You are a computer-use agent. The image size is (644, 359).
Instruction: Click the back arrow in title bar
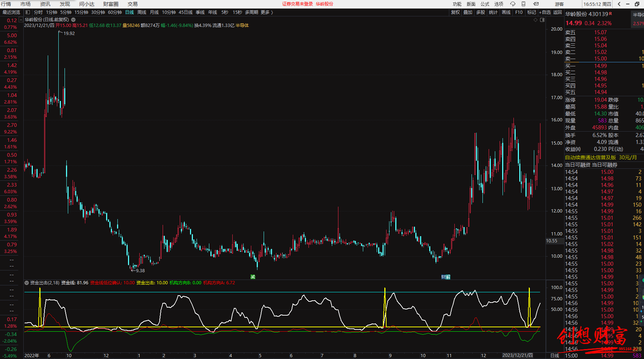pos(619,4)
